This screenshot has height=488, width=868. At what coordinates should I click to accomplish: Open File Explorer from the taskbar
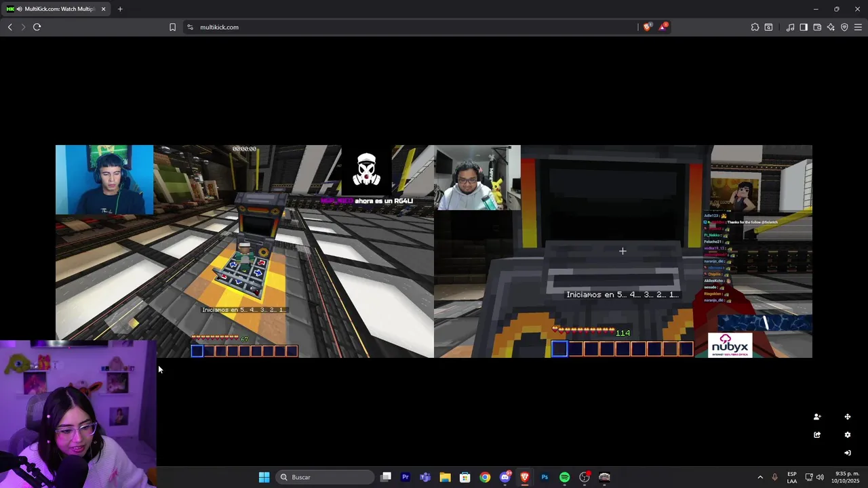pos(445,477)
